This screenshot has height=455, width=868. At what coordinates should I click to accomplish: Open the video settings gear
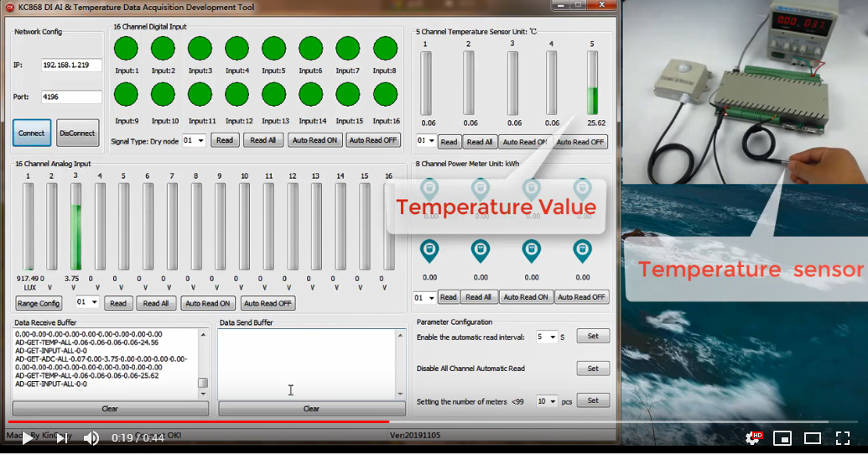click(x=754, y=437)
